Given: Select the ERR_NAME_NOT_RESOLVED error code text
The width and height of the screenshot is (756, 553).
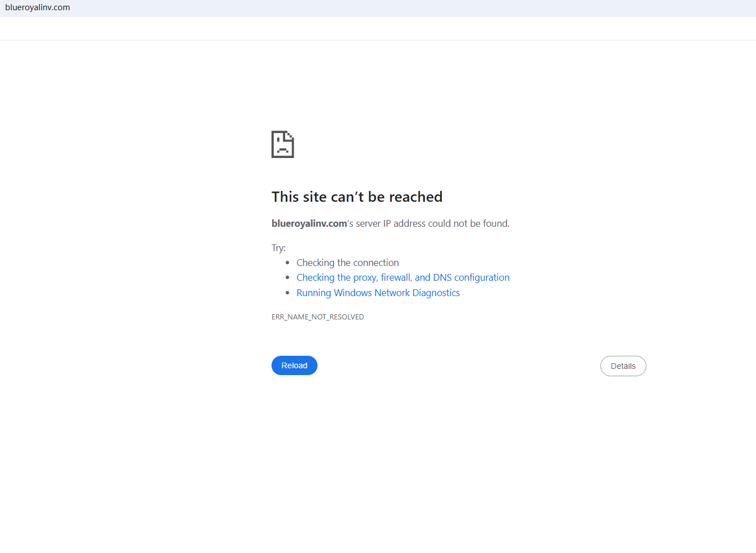Looking at the screenshot, I should [318, 317].
